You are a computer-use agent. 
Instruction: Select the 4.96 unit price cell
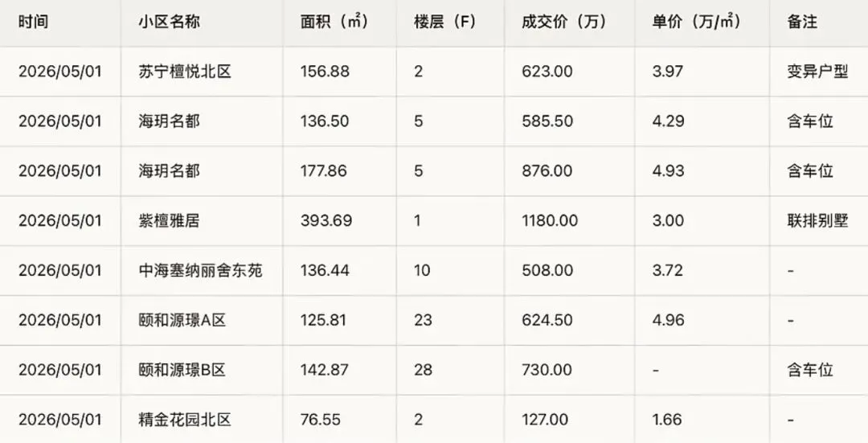(x=668, y=320)
